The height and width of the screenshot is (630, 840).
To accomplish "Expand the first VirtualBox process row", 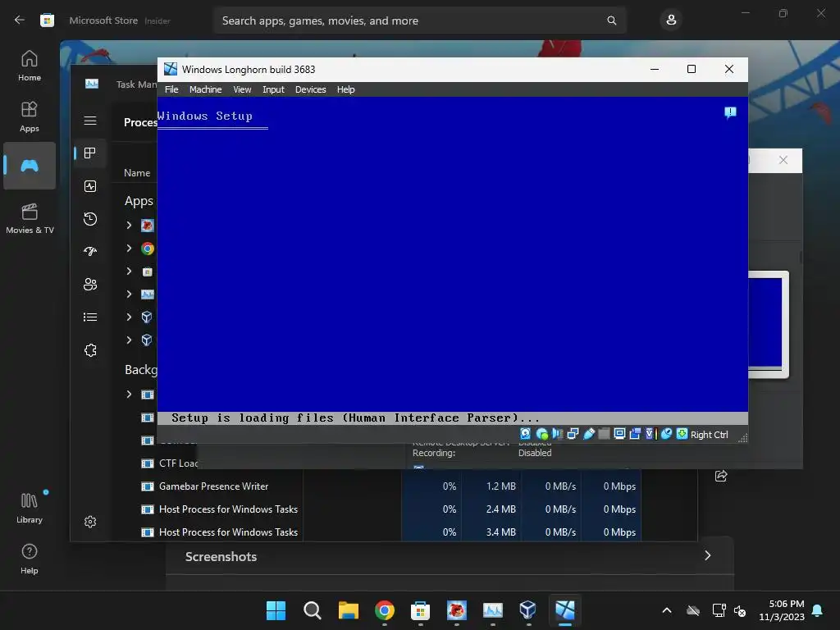I will click(129, 317).
